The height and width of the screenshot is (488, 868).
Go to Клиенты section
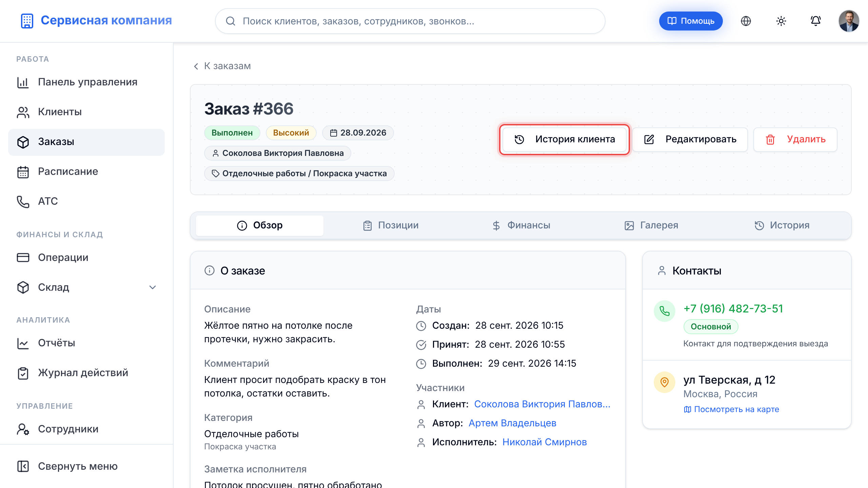pos(86,112)
